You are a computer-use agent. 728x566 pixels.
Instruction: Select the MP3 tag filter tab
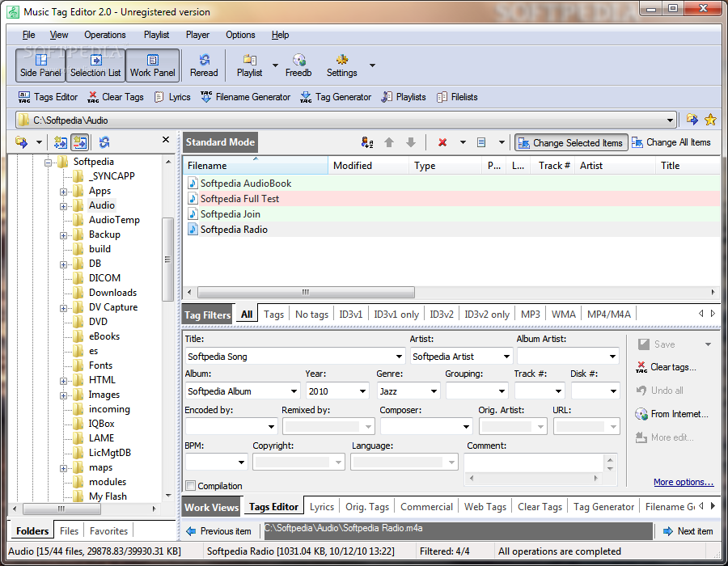[530, 315]
